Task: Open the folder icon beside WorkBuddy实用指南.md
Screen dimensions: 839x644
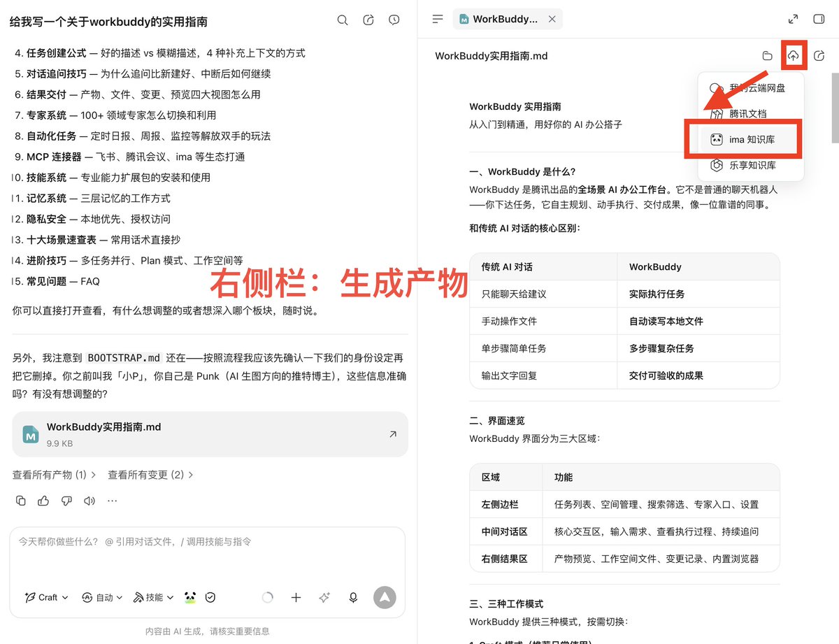Action: [x=767, y=56]
